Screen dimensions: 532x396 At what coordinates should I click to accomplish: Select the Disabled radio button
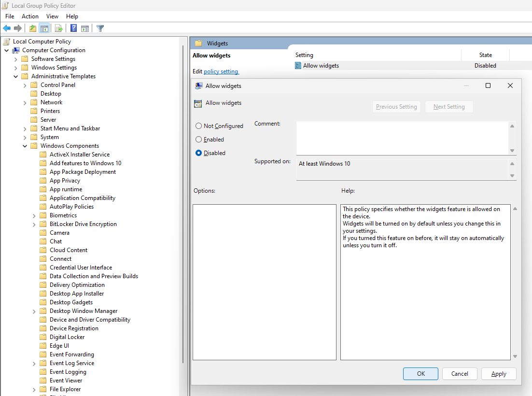coord(199,153)
